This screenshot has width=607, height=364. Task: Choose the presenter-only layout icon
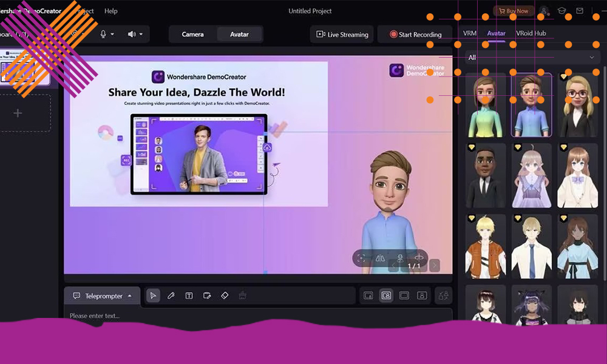(422, 295)
